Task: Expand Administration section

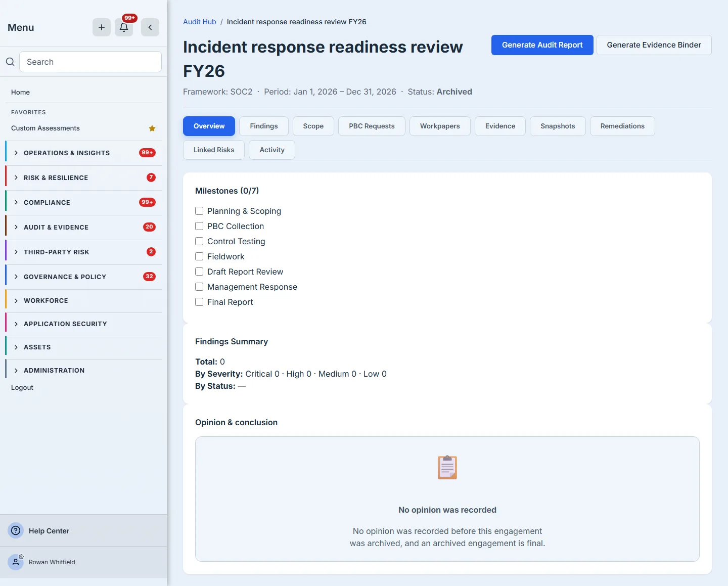Action: coord(83,370)
